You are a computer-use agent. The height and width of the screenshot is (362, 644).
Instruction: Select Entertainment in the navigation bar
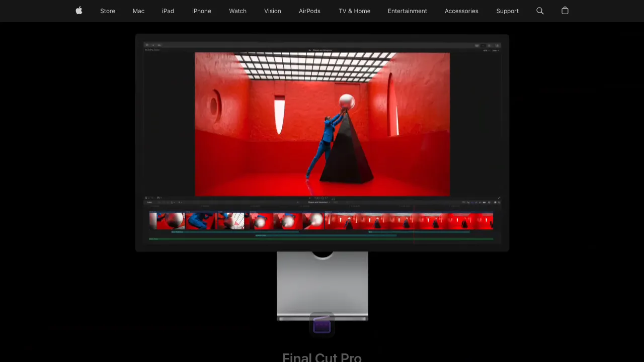click(x=408, y=11)
